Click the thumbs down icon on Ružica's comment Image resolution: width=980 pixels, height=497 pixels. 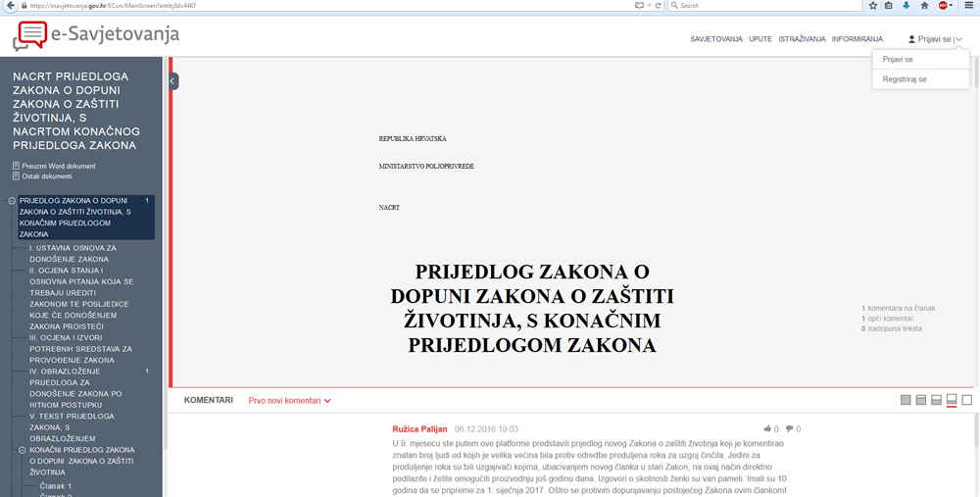click(x=789, y=429)
